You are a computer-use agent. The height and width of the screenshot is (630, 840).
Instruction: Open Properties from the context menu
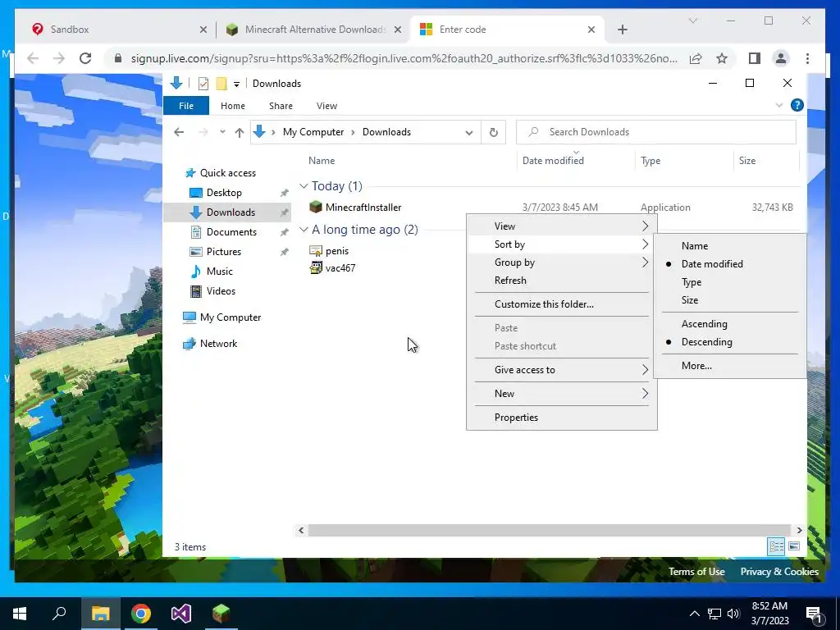click(561, 418)
